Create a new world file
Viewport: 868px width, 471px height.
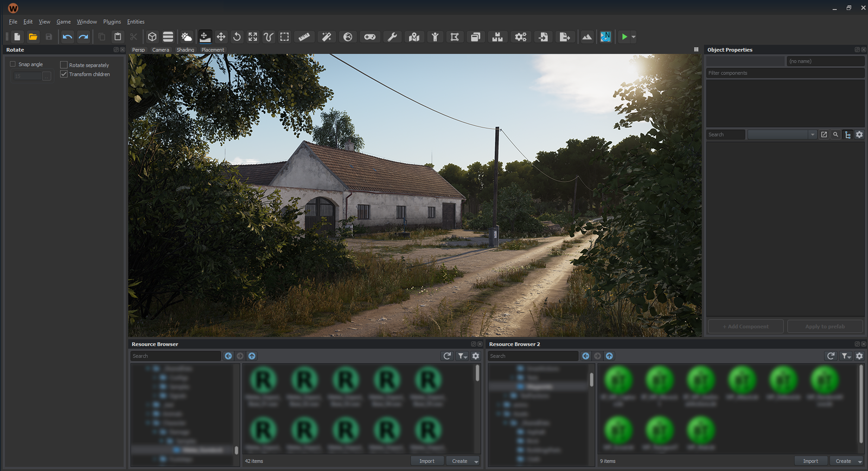click(17, 37)
